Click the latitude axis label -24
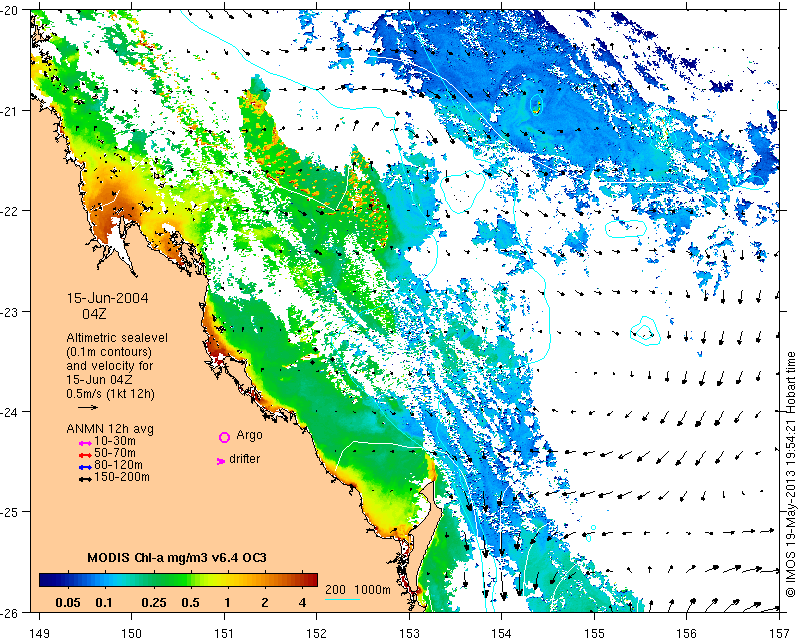The height and width of the screenshot is (640, 800). coord(9,412)
